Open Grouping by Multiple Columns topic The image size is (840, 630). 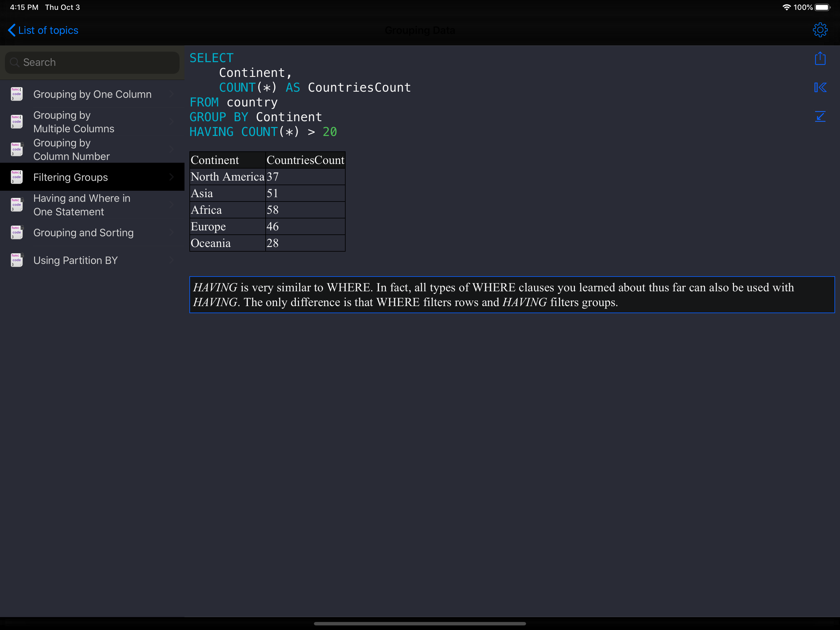tap(74, 122)
